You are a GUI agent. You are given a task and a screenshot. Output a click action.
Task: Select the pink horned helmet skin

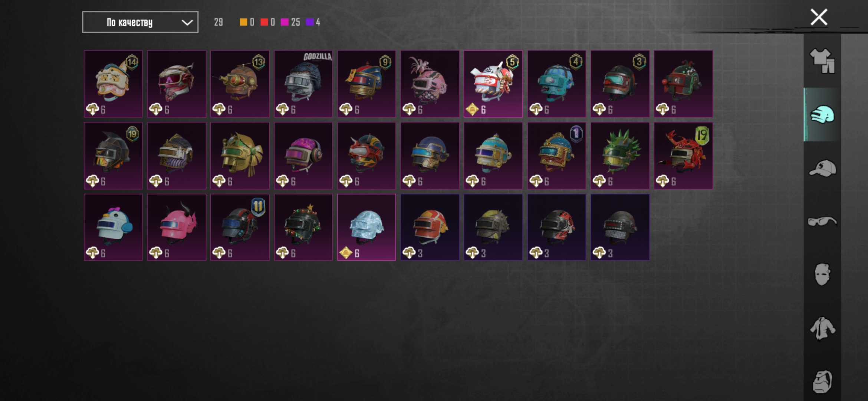point(177,227)
